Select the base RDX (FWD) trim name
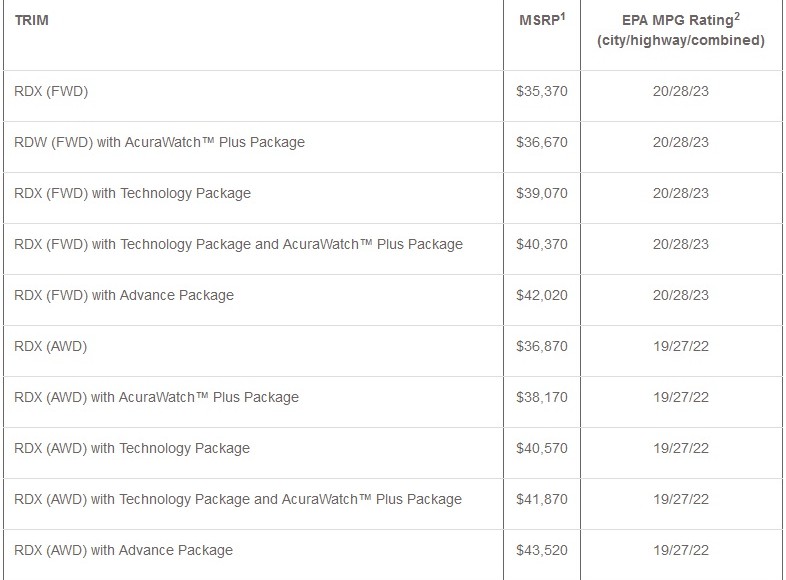786x580 pixels. (52, 92)
